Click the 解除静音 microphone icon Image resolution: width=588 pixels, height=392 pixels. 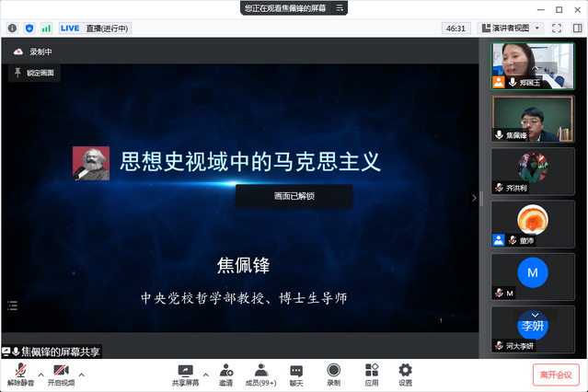[x=20, y=370]
